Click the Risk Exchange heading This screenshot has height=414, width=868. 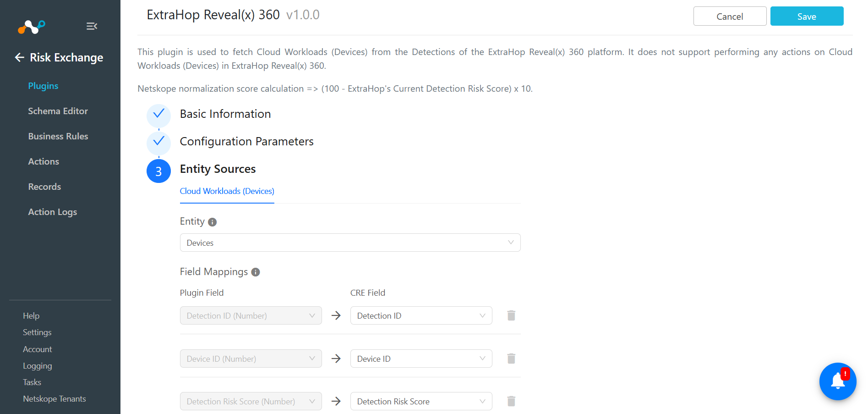pos(66,57)
